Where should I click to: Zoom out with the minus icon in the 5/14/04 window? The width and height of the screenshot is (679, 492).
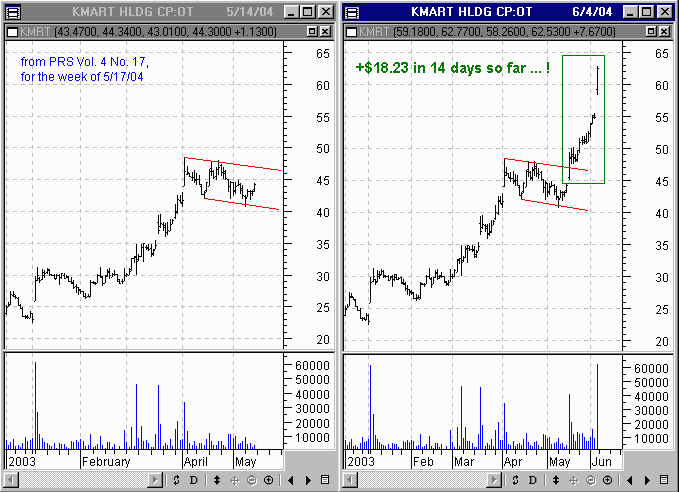coord(252,480)
